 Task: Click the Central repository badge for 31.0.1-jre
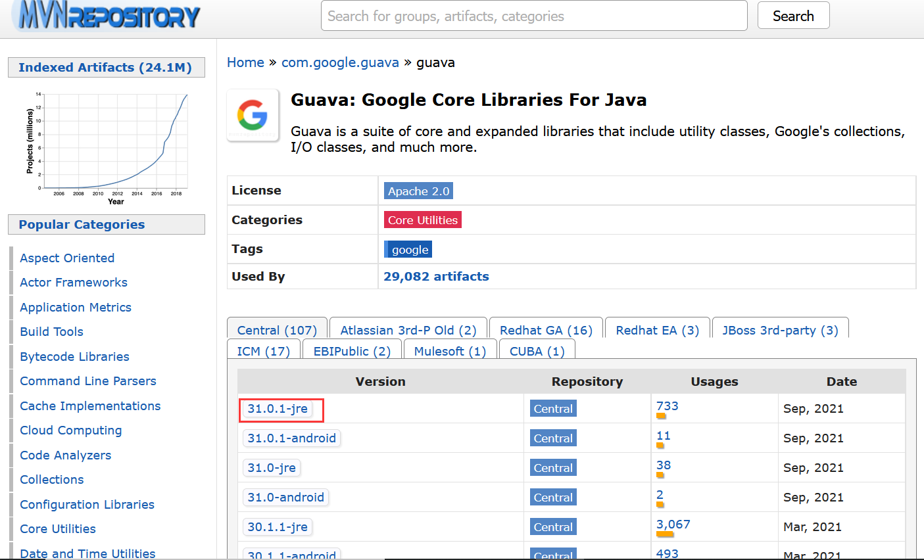tap(553, 408)
